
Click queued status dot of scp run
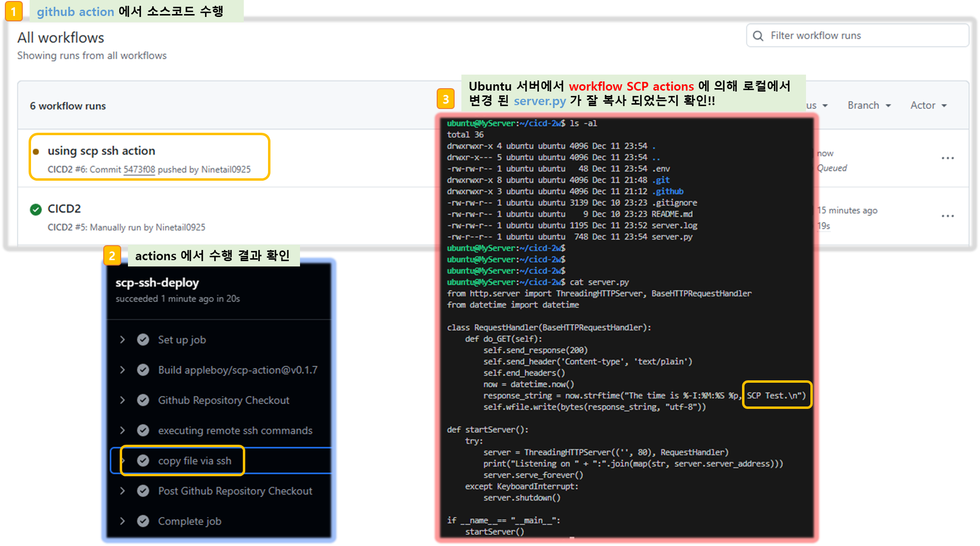(x=36, y=152)
